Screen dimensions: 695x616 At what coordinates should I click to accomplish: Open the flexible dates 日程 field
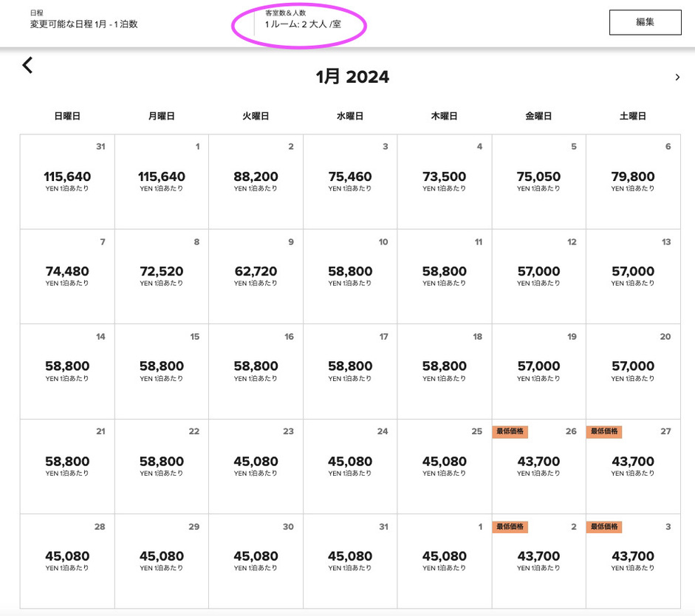pyautogui.click(x=83, y=24)
